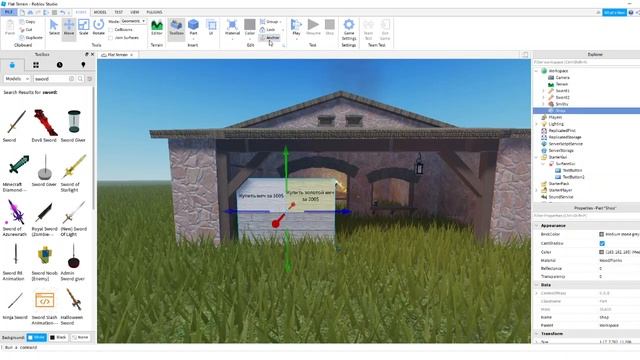Click the Stop test button
The height and width of the screenshot is (360, 640).
pos(330,27)
